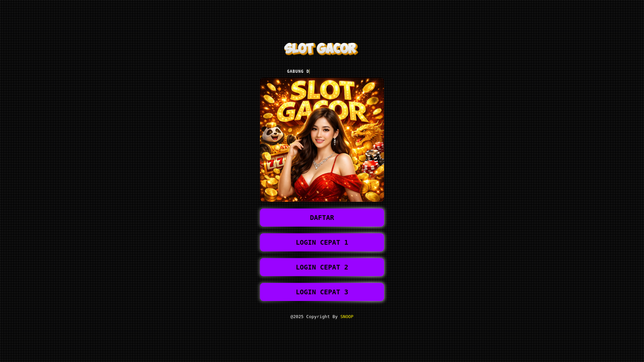The image size is (644, 362).
Task: Click the @2025 Copyright By text
Action: tap(314, 317)
